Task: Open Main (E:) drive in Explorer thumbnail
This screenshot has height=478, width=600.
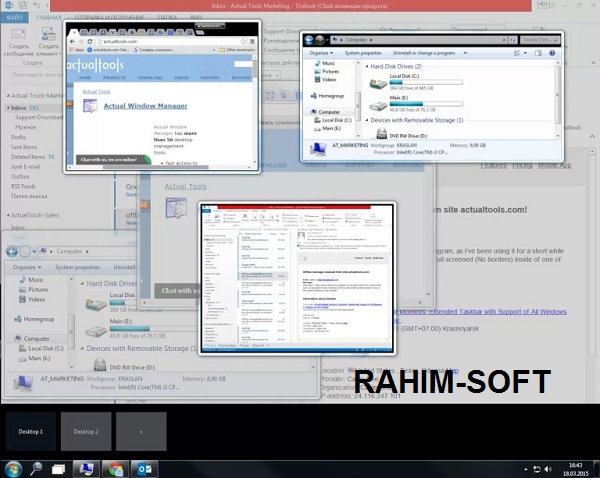Action: coord(417,104)
